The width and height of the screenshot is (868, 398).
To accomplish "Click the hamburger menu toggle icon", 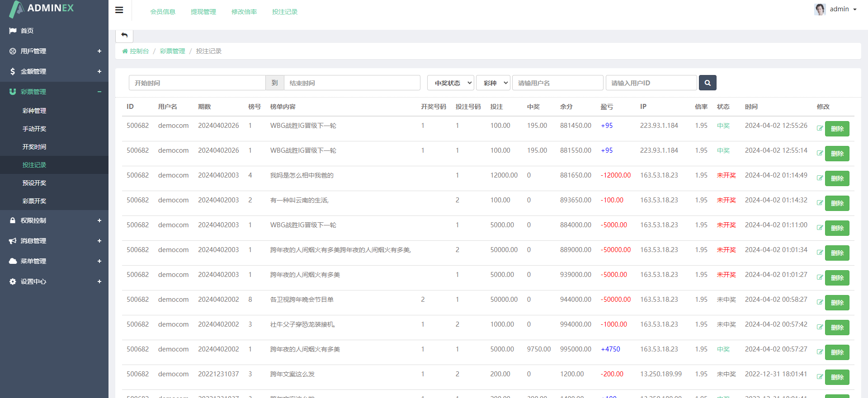I will tap(119, 10).
